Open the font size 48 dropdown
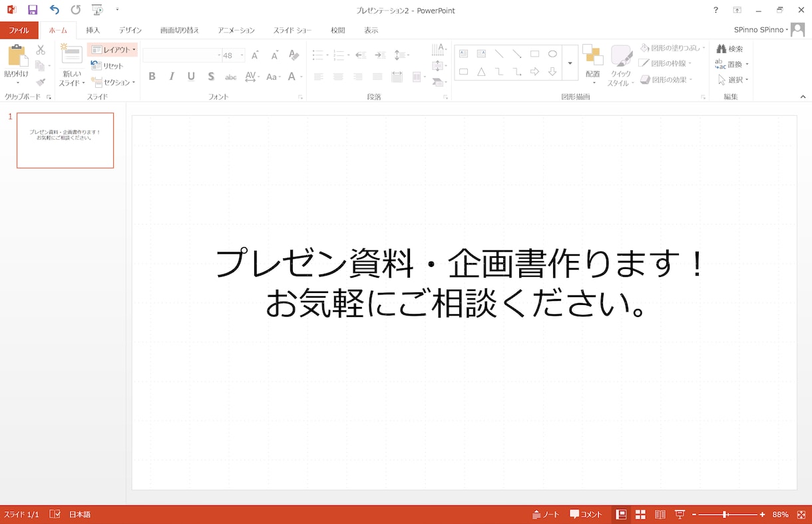Viewport: 812px width, 524px height. [x=242, y=56]
